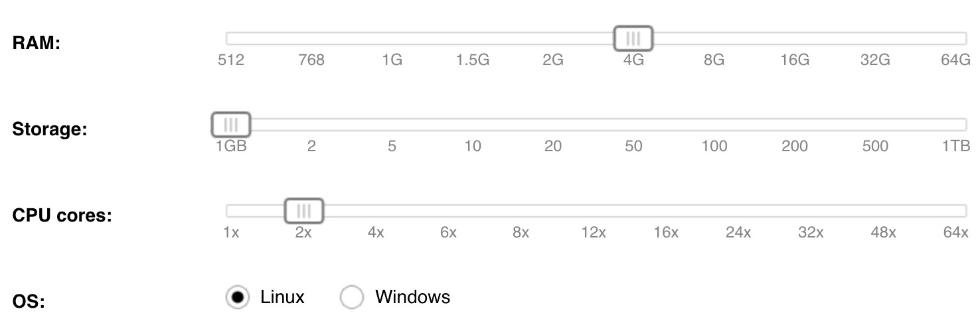The width and height of the screenshot is (980, 325).
Task: Click the Storage slider handle
Action: click(x=231, y=125)
